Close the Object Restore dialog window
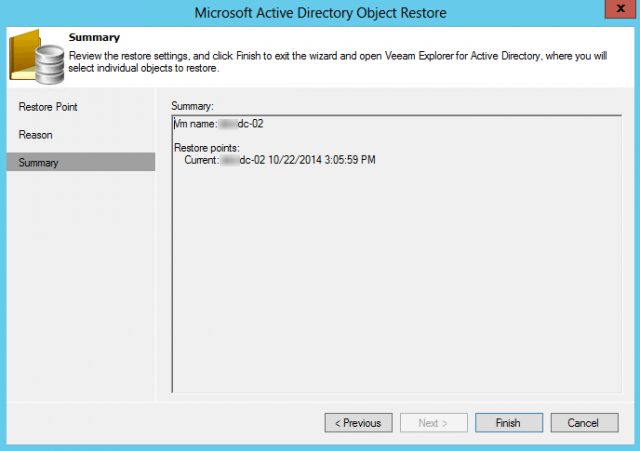 [620, 9]
